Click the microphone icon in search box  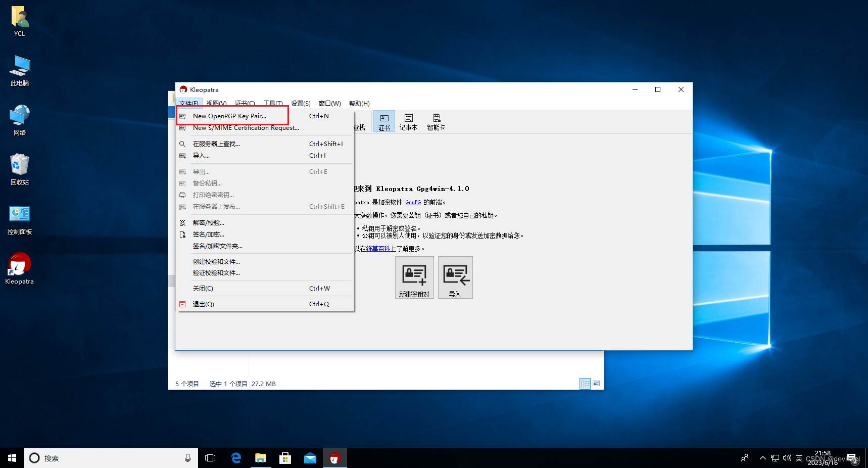(187, 458)
